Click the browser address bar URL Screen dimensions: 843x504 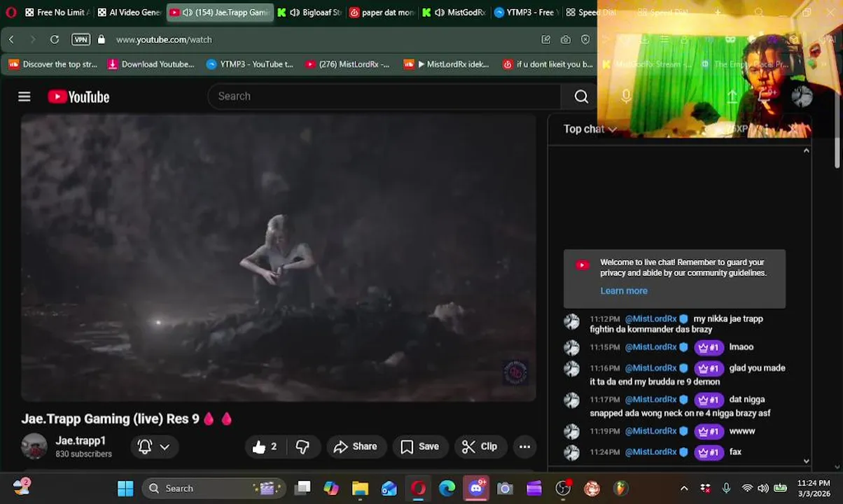164,40
